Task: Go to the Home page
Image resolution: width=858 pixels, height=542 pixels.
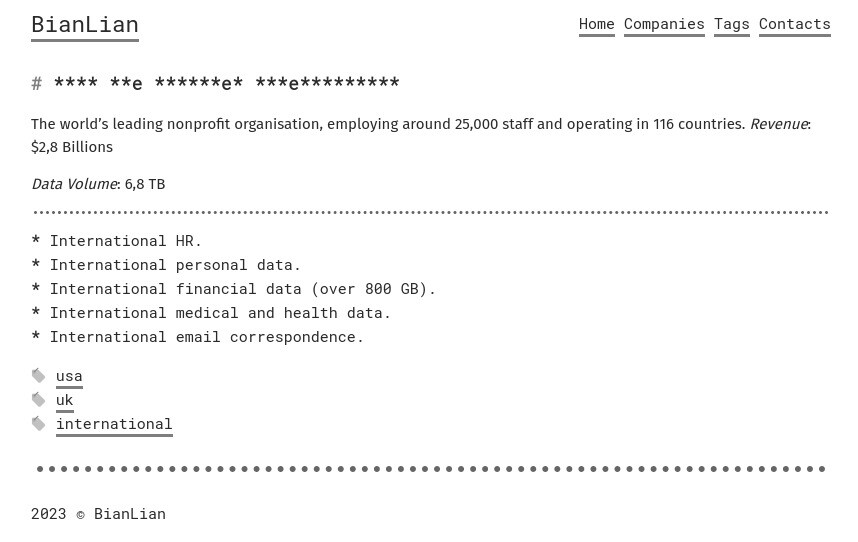Action: pos(596,25)
